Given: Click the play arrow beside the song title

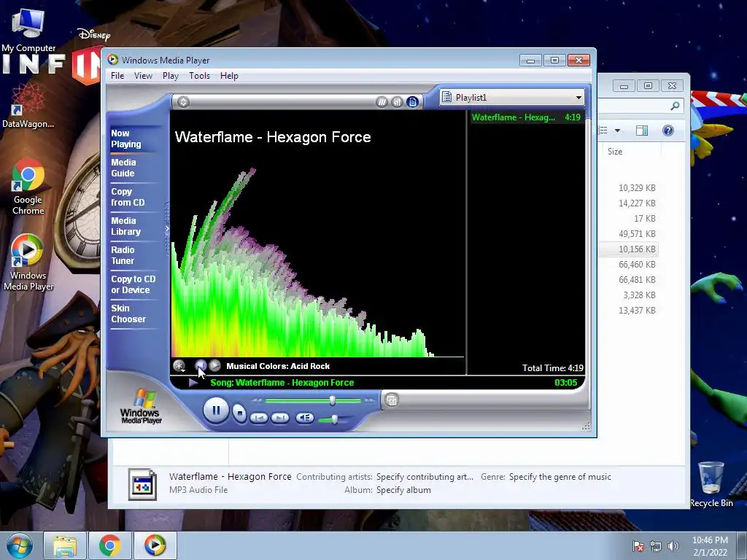Looking at the screenshot, I should tap(193, 382).
